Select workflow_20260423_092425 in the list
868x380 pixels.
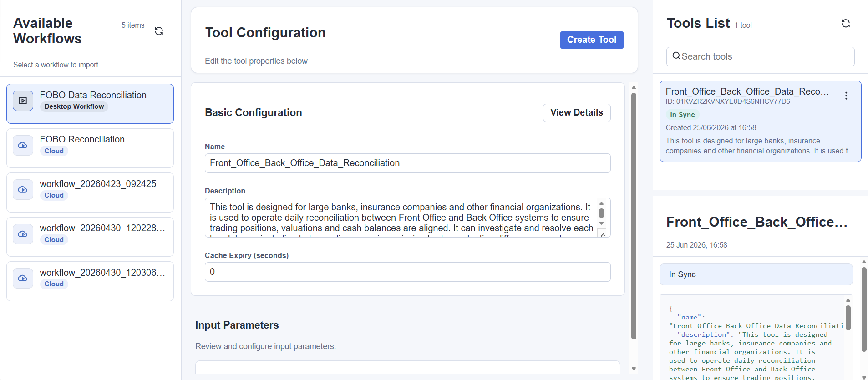90,193
